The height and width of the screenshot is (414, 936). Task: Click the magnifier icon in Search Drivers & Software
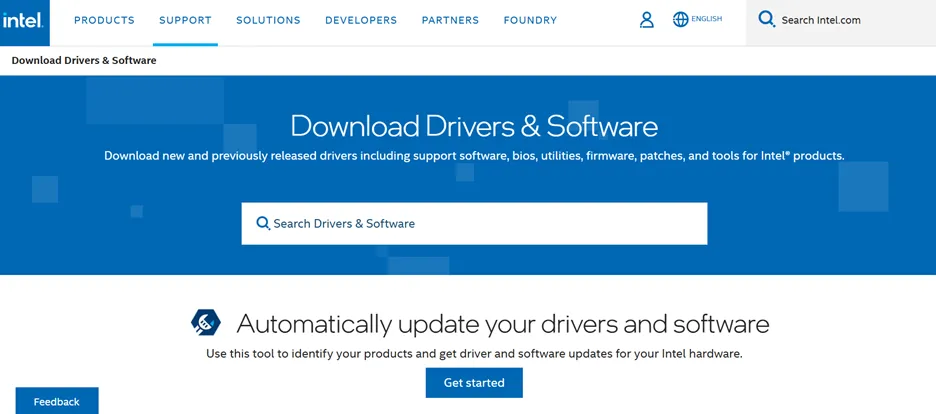pos(263,223)
